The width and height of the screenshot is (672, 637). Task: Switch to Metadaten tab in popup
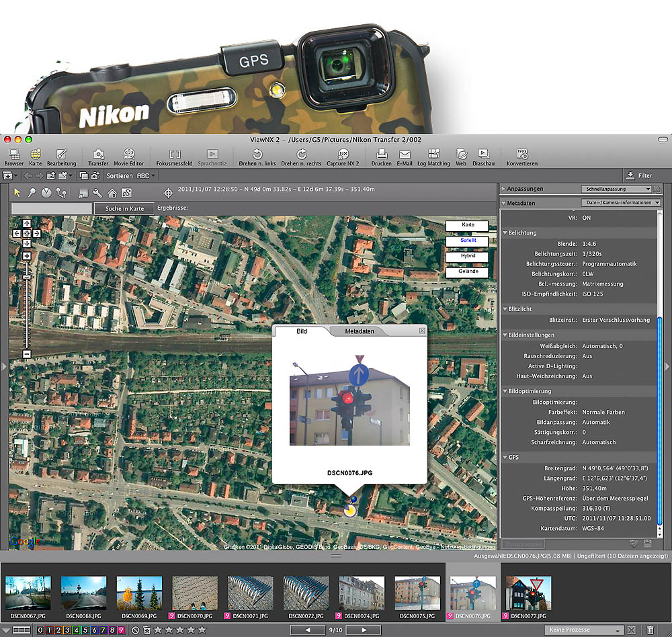pos(359,331)
